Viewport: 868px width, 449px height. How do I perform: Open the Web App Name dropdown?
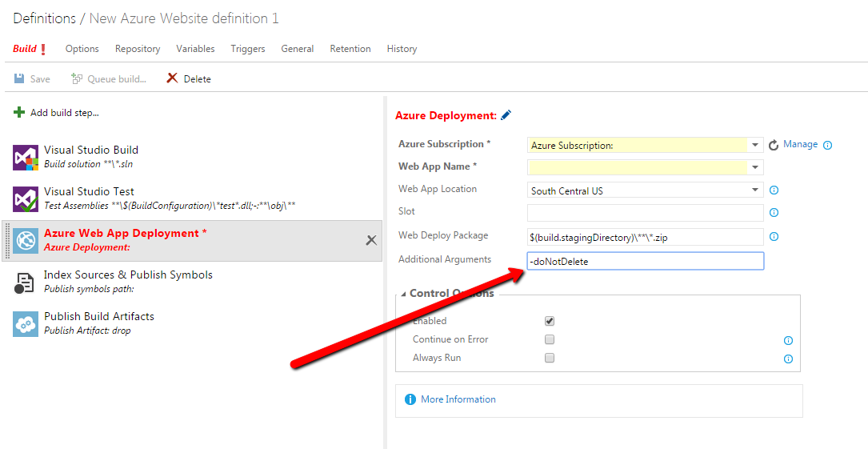[755, 166]
